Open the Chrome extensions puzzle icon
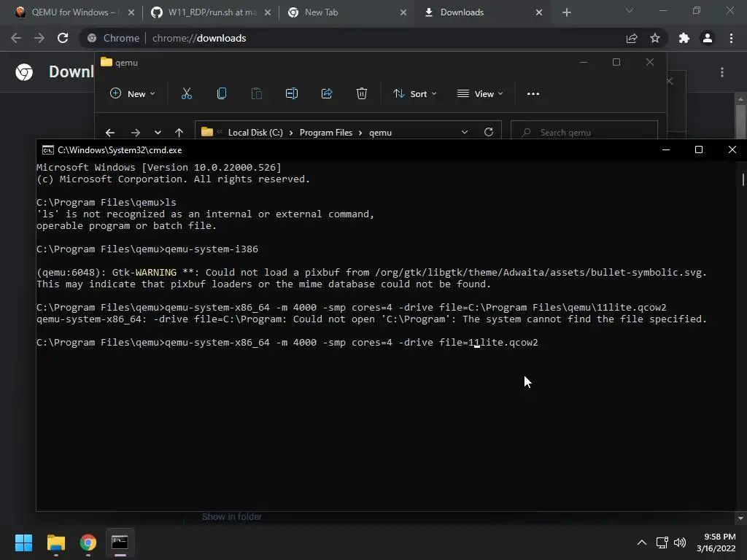 pos(684,38)
